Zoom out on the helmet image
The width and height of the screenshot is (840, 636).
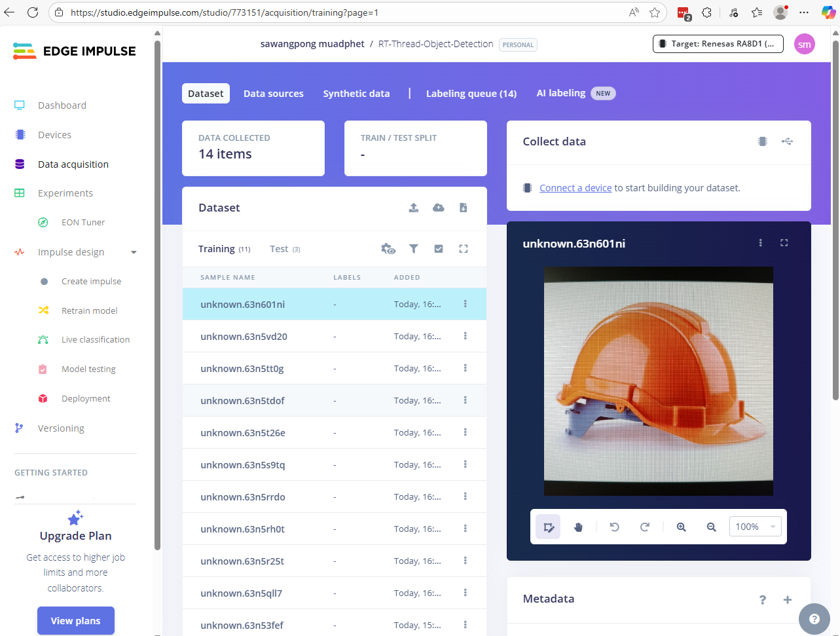pos(711,527)
